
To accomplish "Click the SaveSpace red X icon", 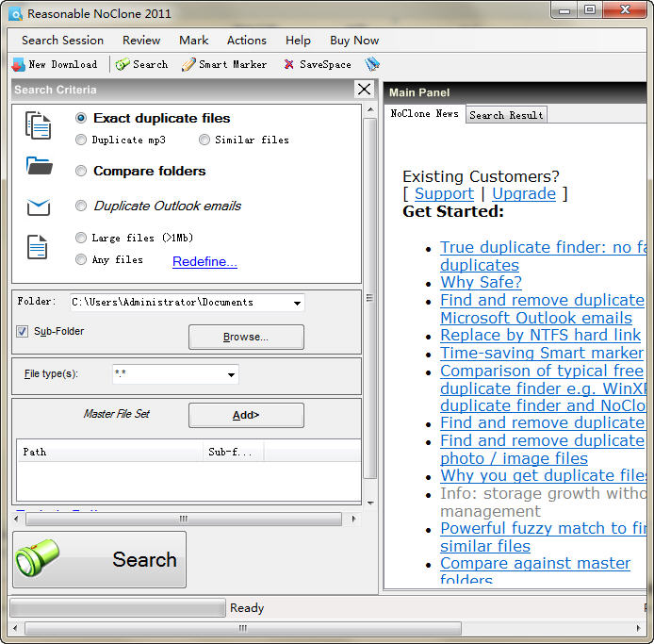I will point(288,64).
